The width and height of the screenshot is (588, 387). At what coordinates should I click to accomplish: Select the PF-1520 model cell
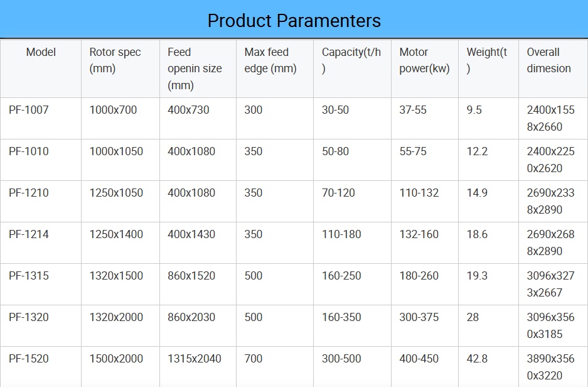29,359
